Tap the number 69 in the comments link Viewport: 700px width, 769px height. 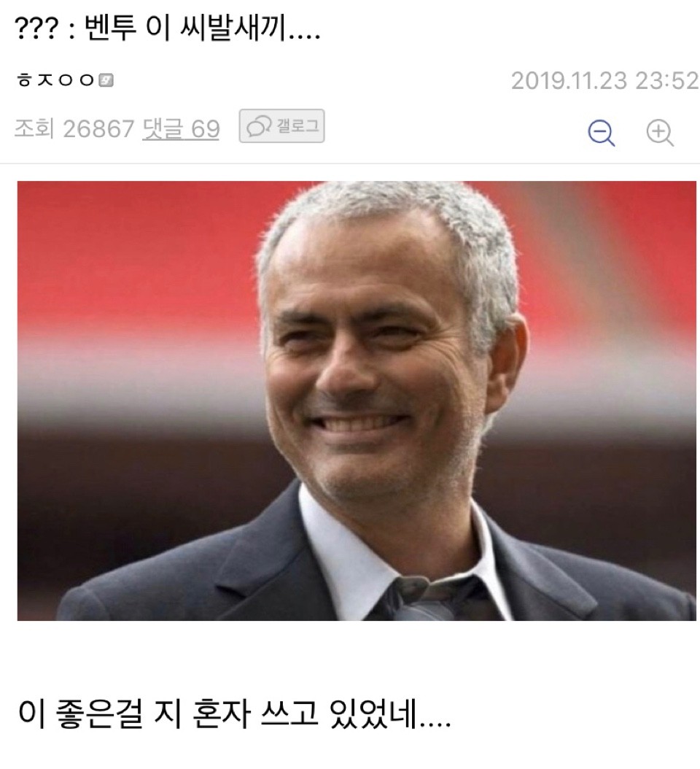tap(205, 129)
